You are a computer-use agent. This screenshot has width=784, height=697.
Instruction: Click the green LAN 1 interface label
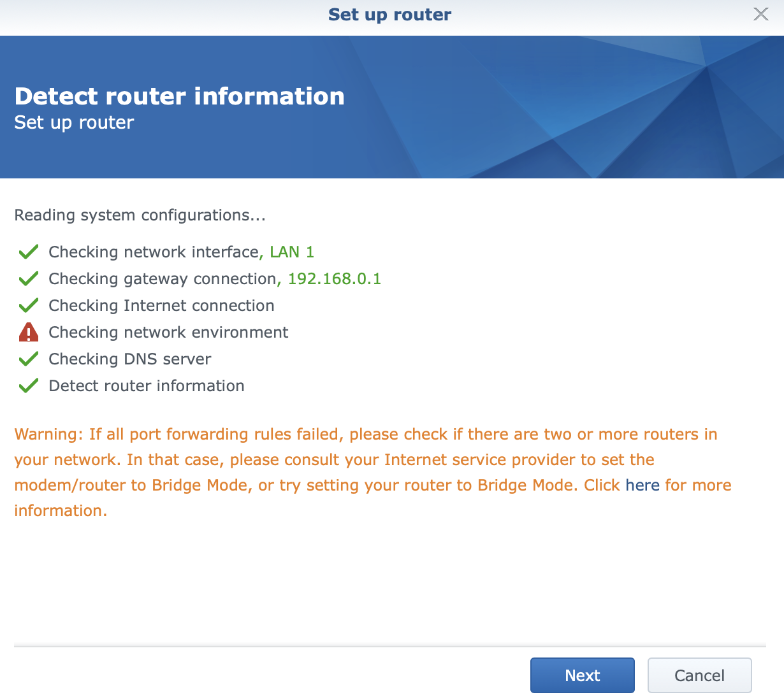click(292, 252)
